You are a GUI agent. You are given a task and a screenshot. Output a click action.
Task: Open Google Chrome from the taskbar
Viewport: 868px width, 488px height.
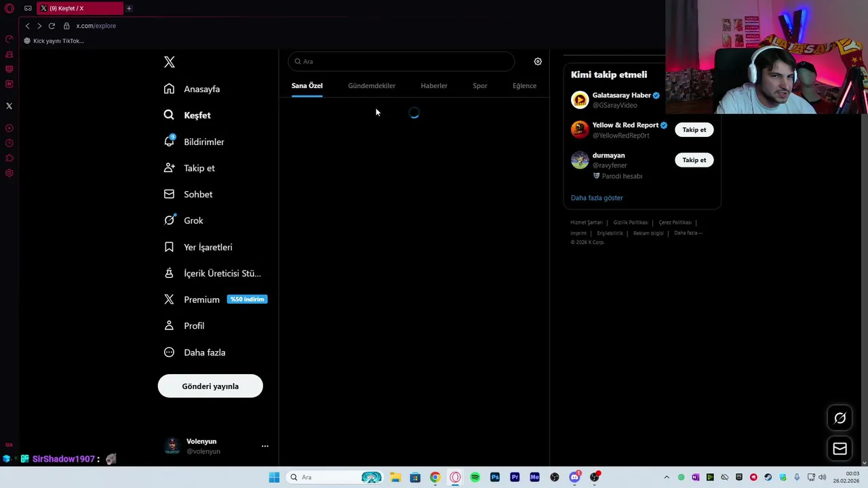435,477
